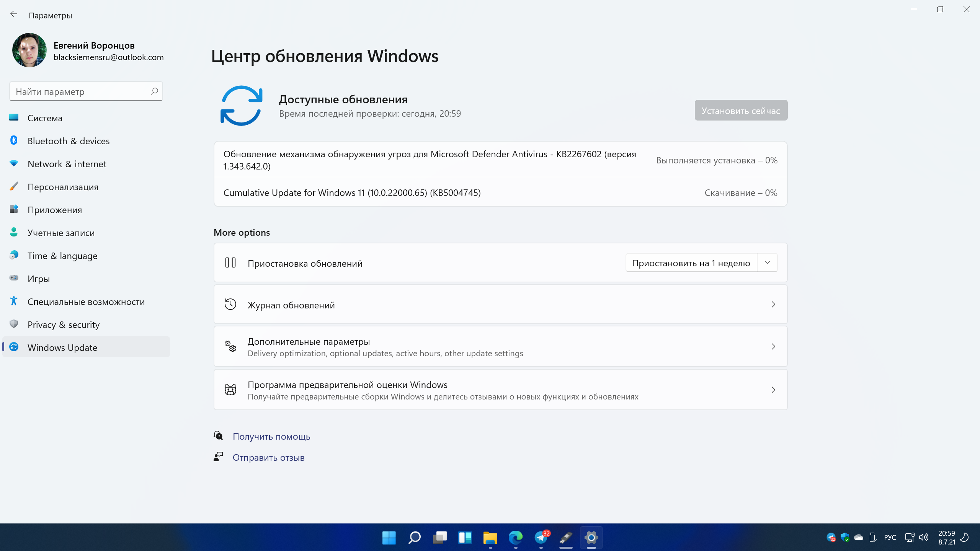Open the Widgets panel from the taskbar

coord(465,538)
